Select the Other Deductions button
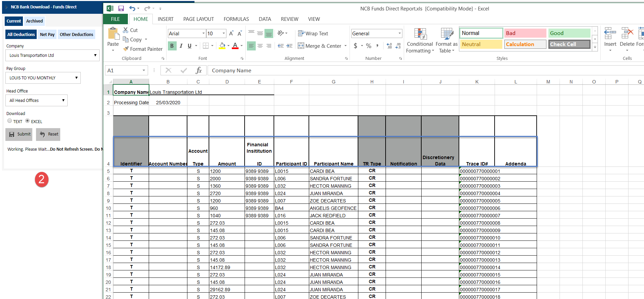The width and height of the screenshot is (644, 299). click(x=76, y=34)
